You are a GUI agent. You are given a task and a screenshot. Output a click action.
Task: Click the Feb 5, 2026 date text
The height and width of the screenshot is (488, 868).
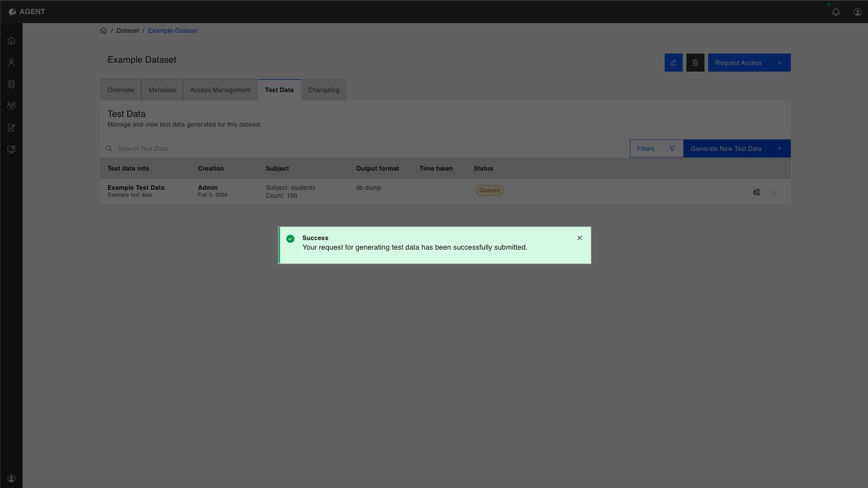click(212, 195)
